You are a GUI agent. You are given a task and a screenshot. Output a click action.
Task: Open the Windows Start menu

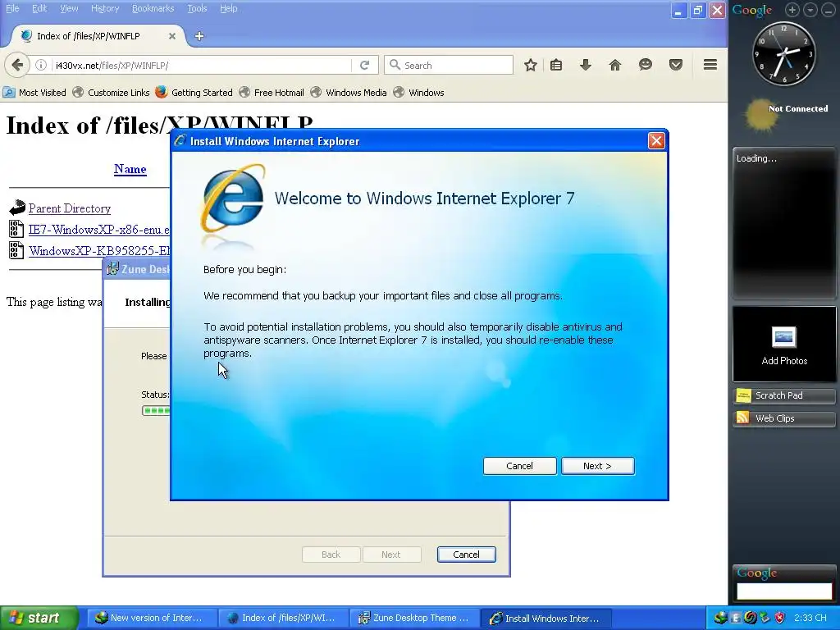click(x=39, y=619)
